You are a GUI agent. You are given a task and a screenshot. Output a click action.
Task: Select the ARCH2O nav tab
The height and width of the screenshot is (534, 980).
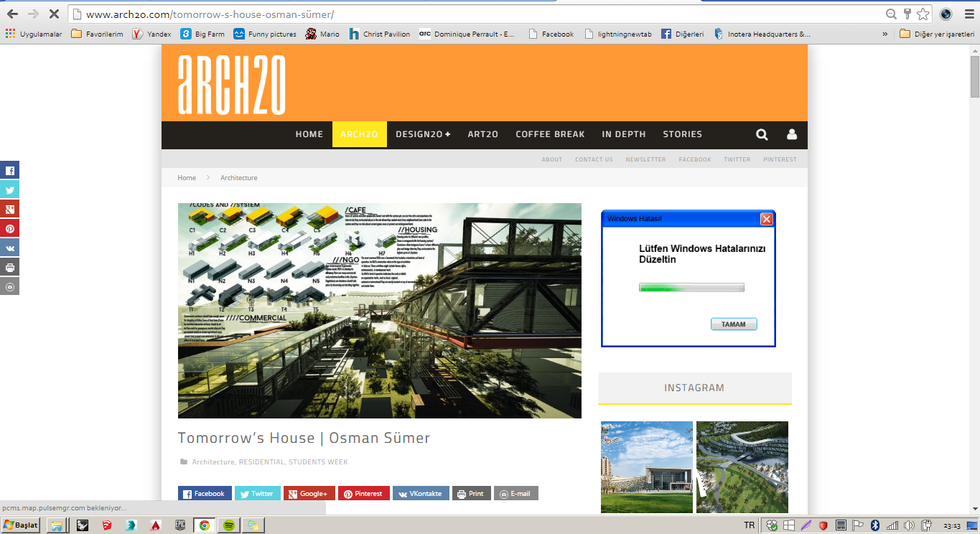359,134
